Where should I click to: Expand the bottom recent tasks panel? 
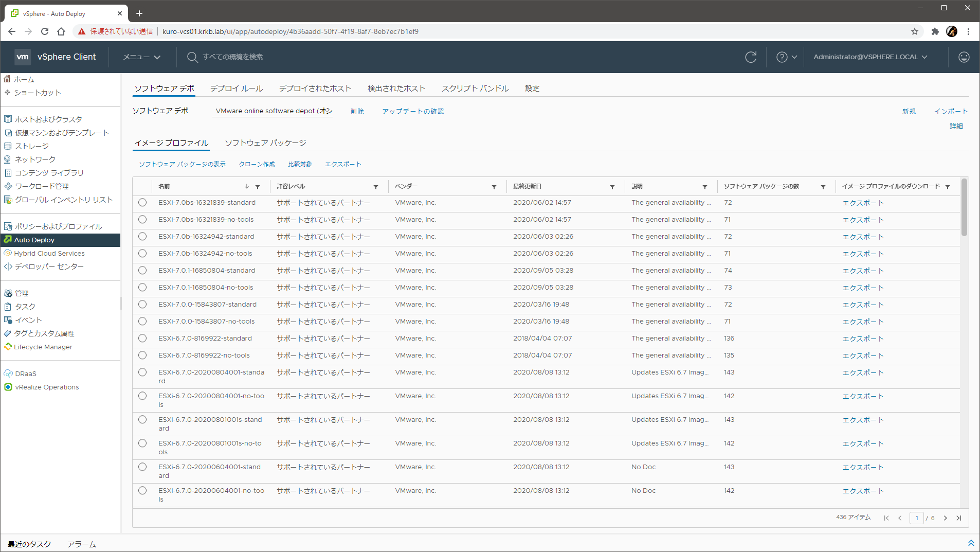pos(971,543)
